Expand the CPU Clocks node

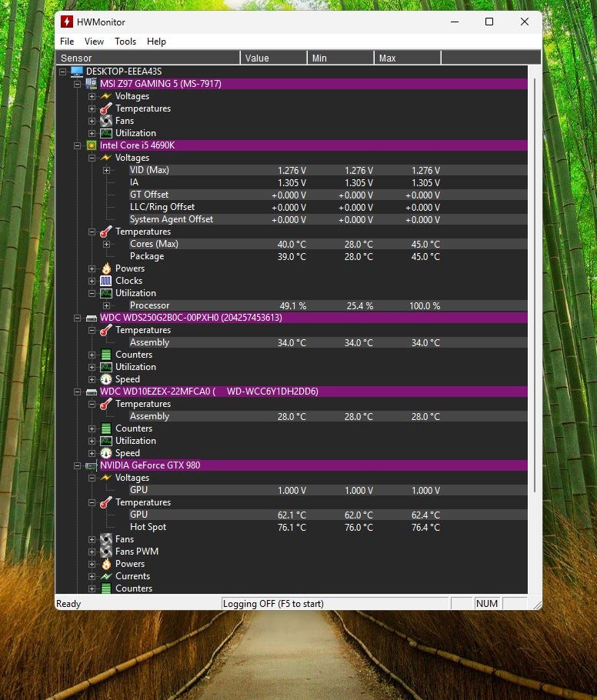[x=92, y=281]
